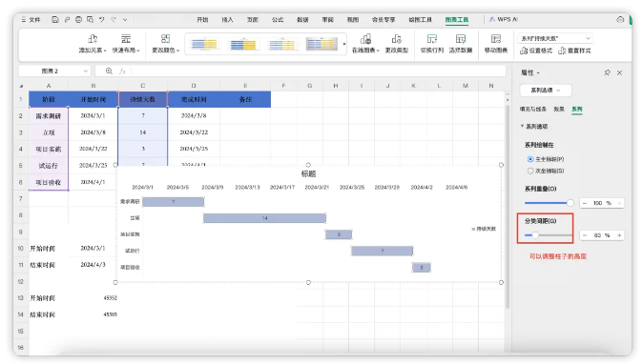This screenshot has height=364, width=643.
Task: Switch to the 绘图工具 ribbon tab
Action: (x=421, y=20)
